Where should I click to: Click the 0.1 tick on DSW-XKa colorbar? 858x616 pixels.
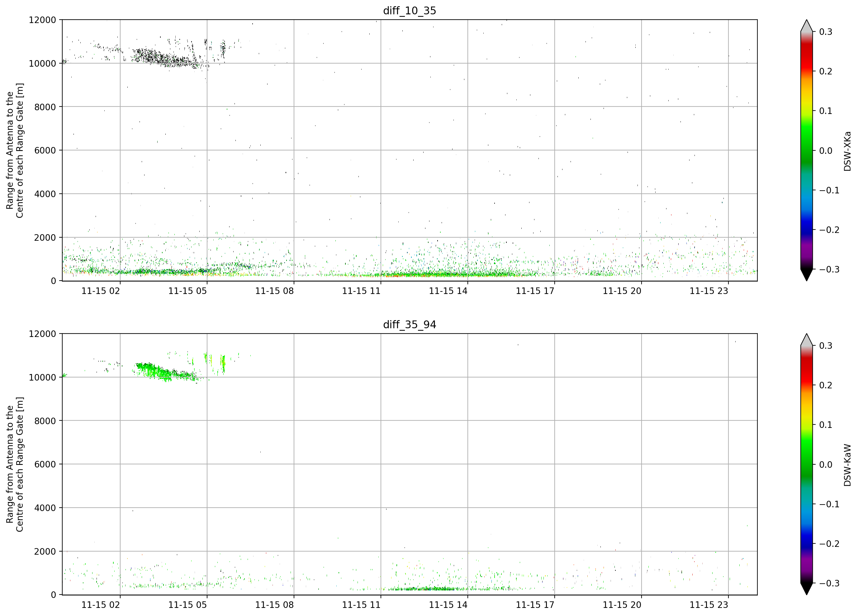[x=826, y=111]
